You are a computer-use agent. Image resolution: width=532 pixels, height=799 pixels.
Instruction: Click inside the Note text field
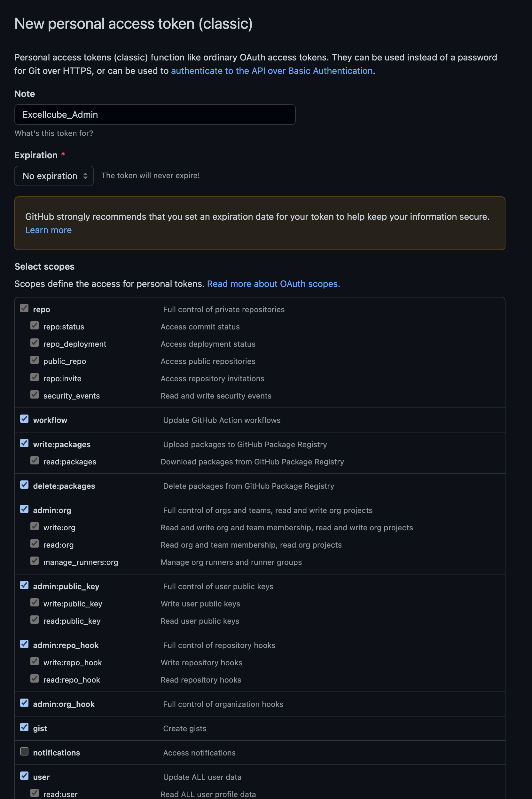(x=155, y=115)
